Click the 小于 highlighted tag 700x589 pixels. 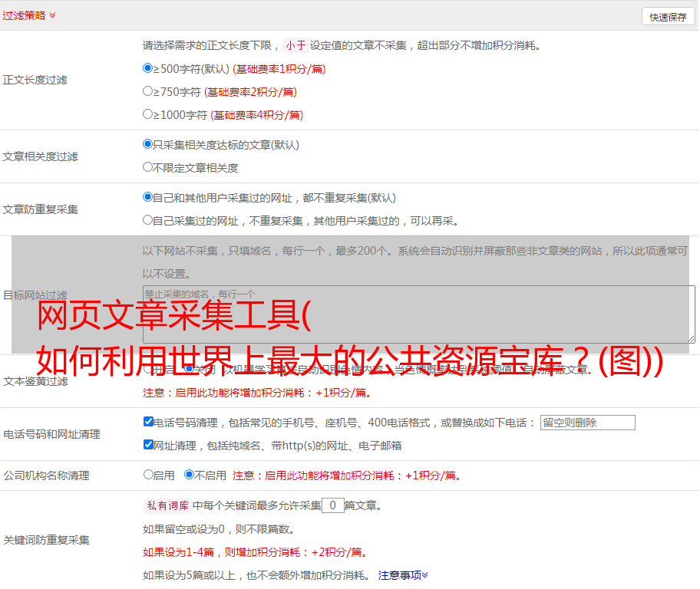point(296,45)
